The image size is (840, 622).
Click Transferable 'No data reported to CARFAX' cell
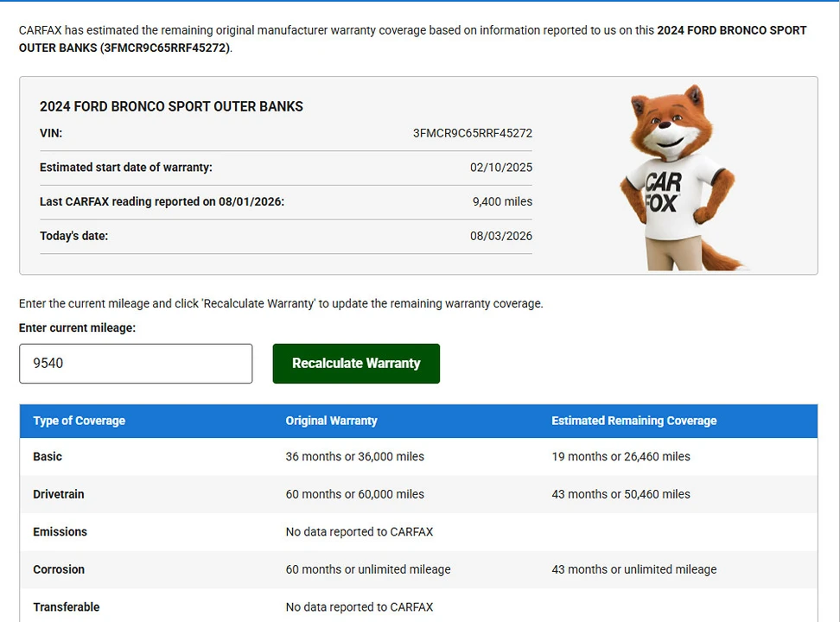pos(359,607)
